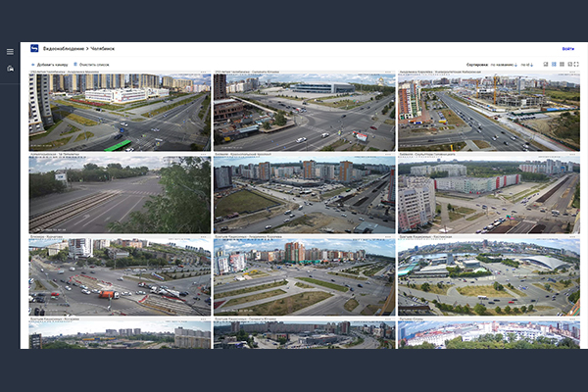Click the trash icon beside 'Очистить список'

pos(75,64)
